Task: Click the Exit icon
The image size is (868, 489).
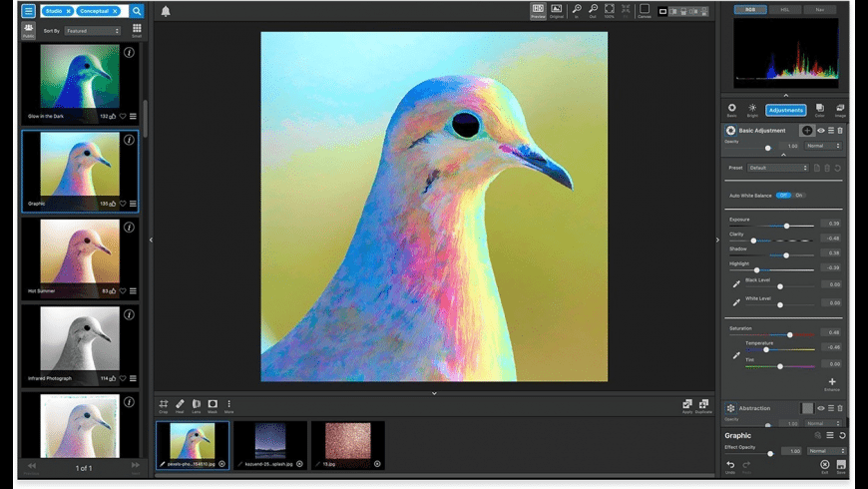Action: coord(825,466)
